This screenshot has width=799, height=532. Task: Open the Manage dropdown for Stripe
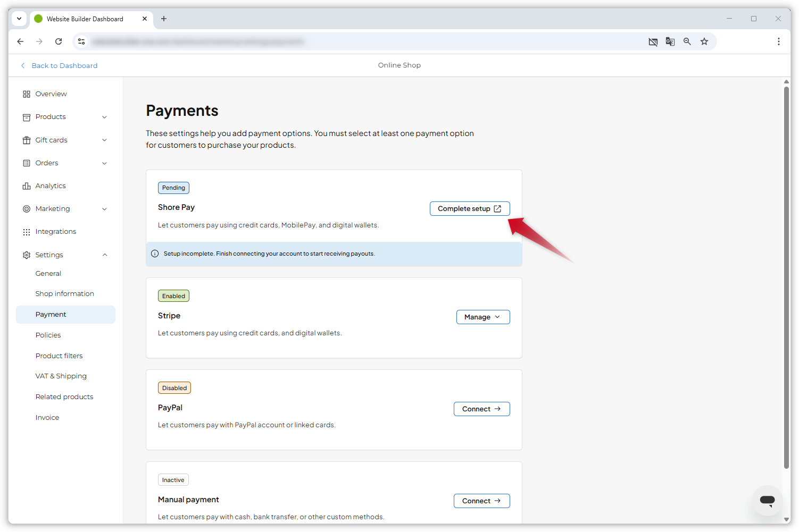pos(482,317)
